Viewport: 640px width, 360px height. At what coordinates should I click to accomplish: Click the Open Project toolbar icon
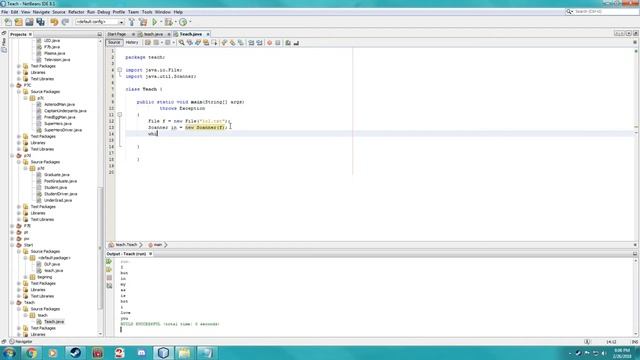(x=29, y=22)
